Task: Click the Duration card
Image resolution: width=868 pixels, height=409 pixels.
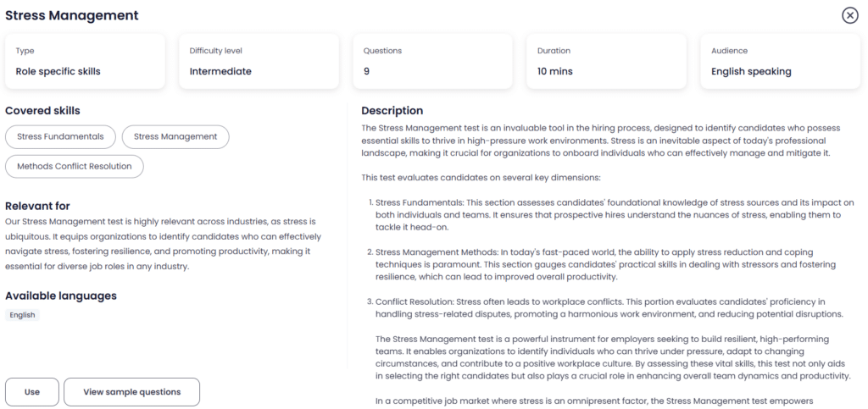Action: pos(607,61)
